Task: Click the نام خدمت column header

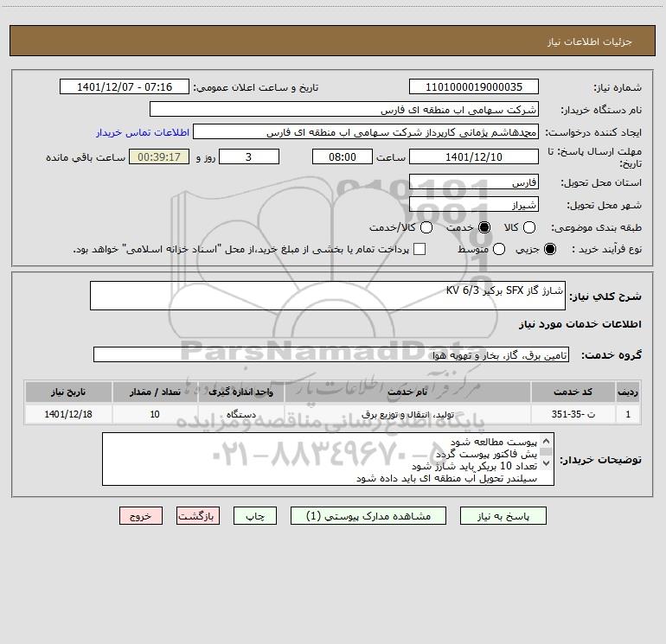Action: (x=407, y=392)
